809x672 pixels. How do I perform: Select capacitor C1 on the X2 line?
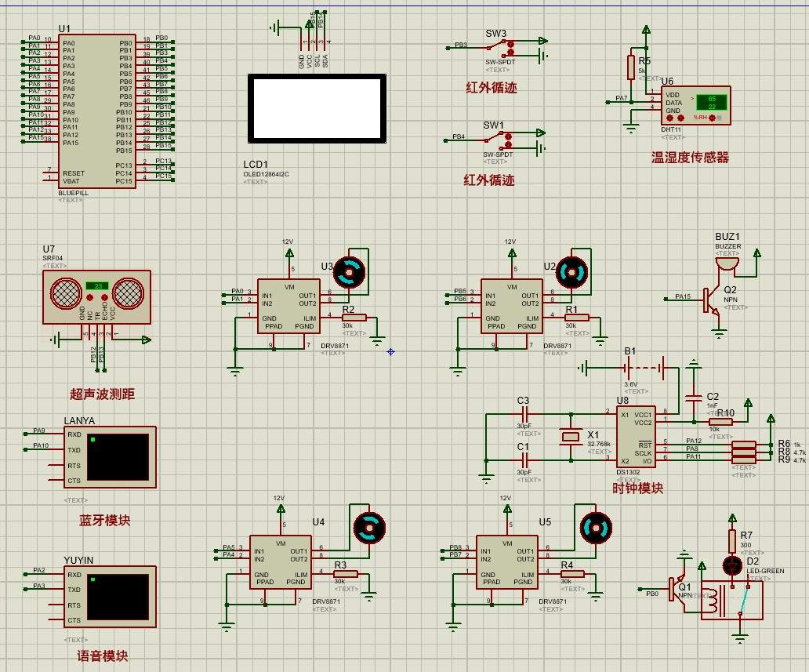524,460
